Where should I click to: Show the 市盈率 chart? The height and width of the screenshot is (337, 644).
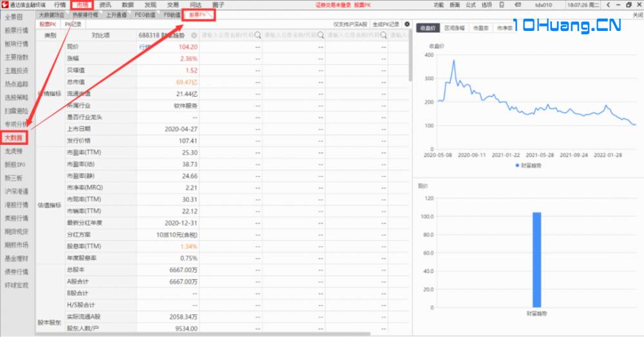(480, 28)
